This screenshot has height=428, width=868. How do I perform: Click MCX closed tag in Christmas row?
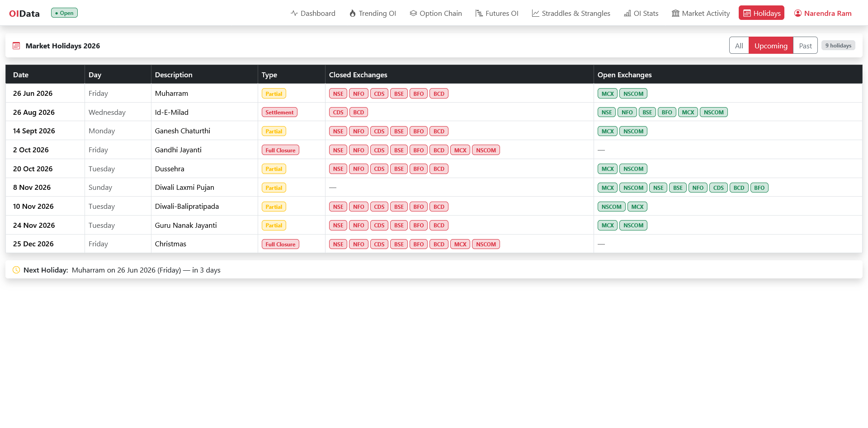(460, 244)
